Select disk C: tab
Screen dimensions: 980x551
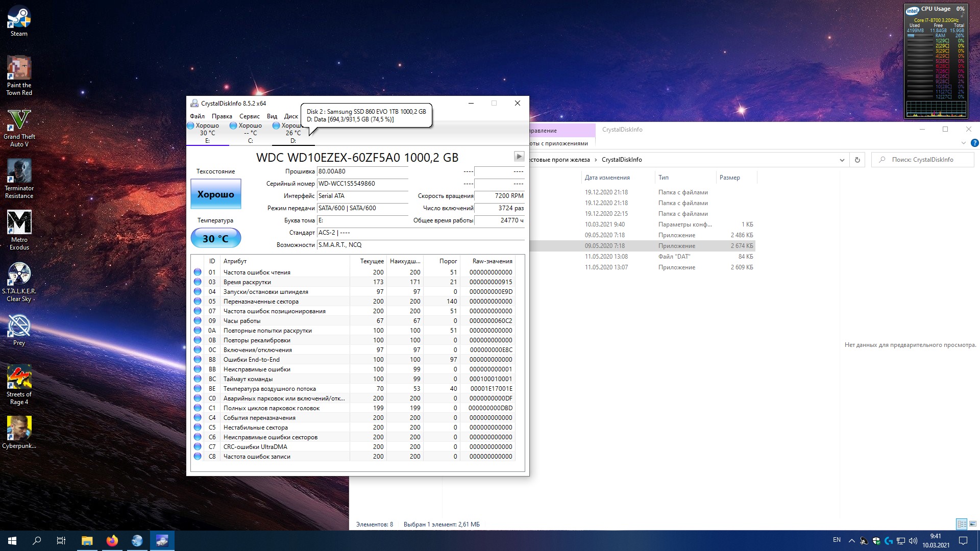[x=250, y=133]
